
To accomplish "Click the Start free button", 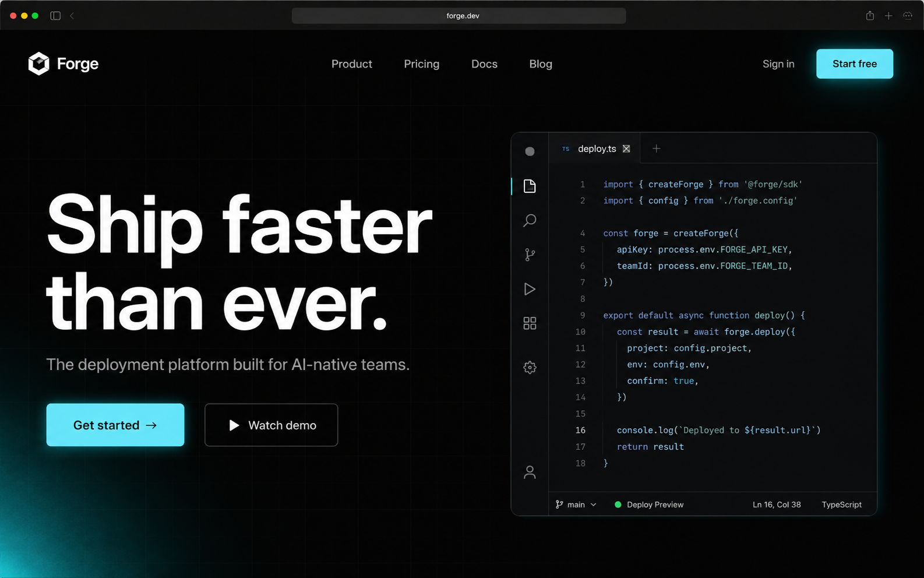I will pyautogui.click(x=855, y=64).
